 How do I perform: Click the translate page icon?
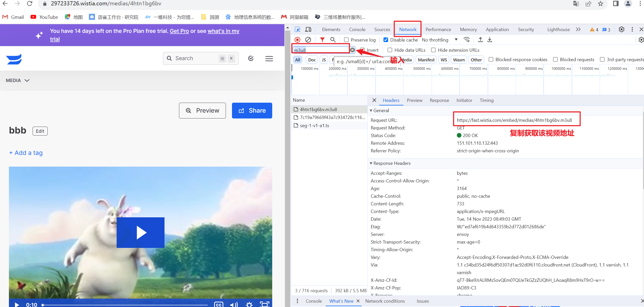click(x=576, y=4)
